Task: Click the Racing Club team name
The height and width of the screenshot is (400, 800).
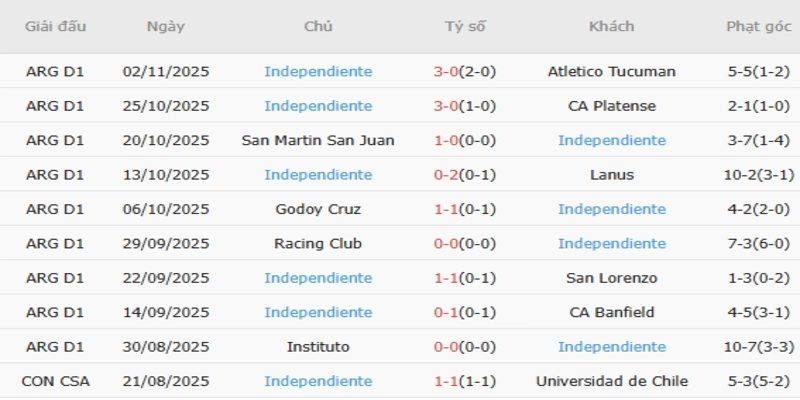Action: pos(318,243)
